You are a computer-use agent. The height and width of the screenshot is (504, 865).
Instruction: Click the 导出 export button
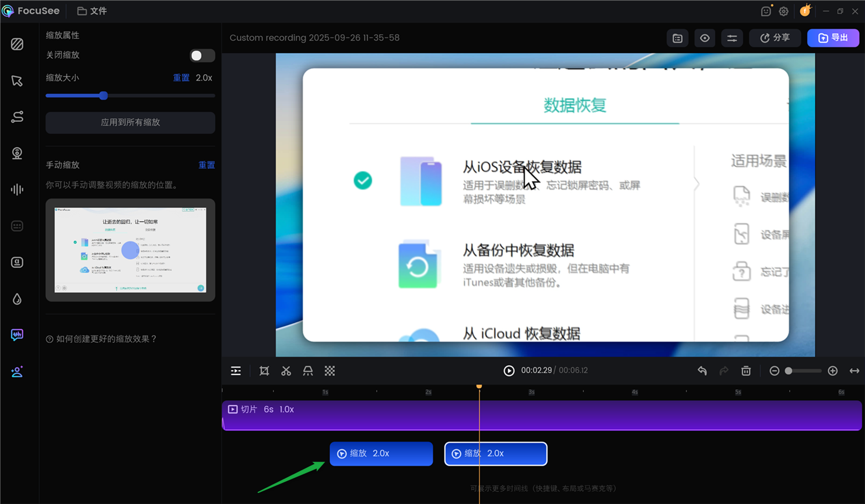coord(833,38)
